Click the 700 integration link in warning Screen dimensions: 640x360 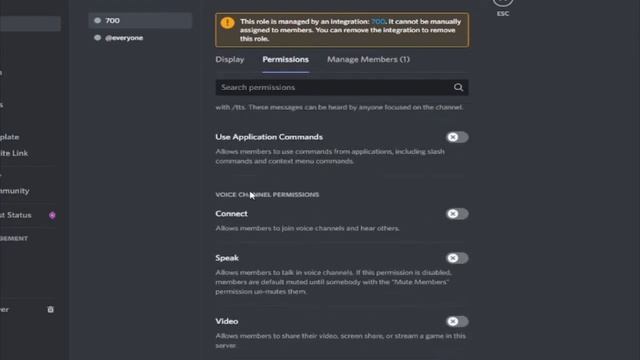(x=378, y=22)
